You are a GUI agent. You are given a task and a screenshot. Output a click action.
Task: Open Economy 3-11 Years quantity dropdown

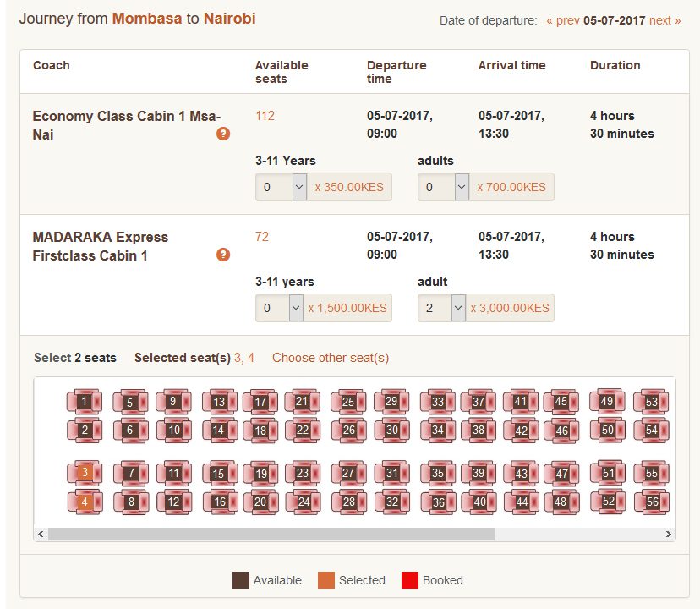[x=281, y=187]
